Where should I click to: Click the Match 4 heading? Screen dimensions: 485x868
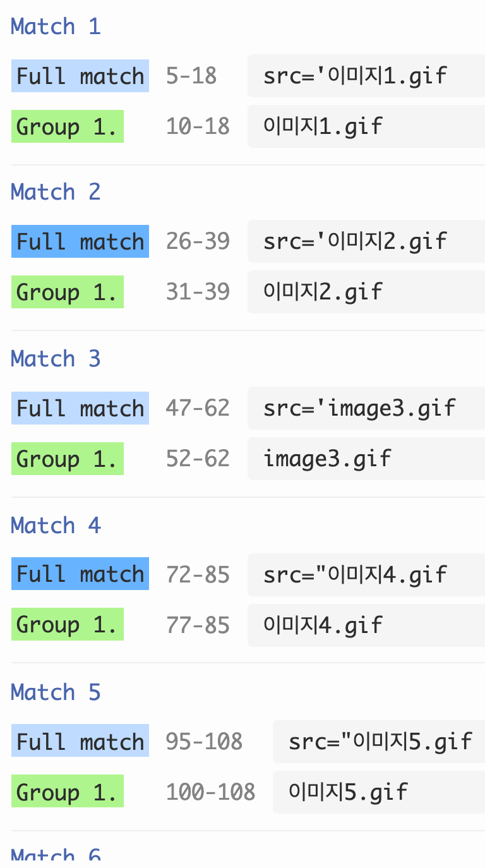pos(56,526)
